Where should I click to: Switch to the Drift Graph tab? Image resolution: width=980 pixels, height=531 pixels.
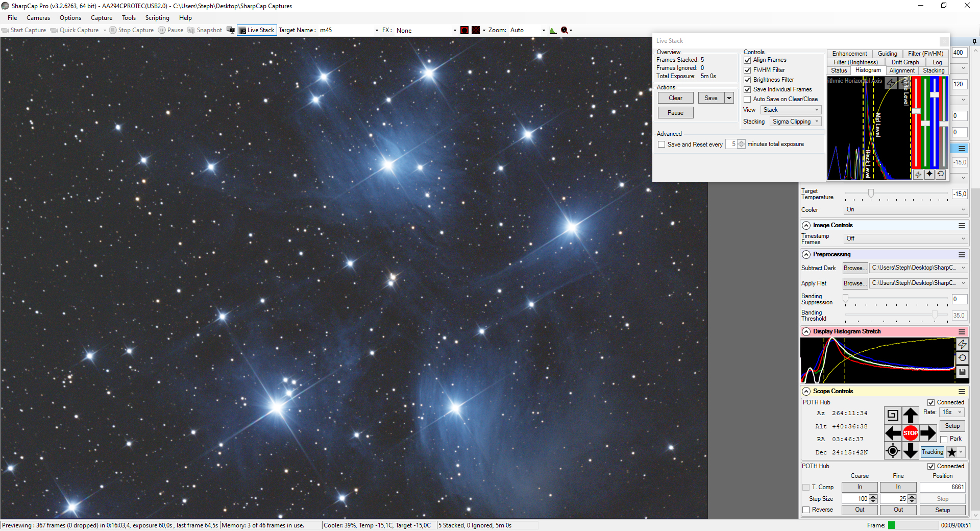[x=905, y=62]
